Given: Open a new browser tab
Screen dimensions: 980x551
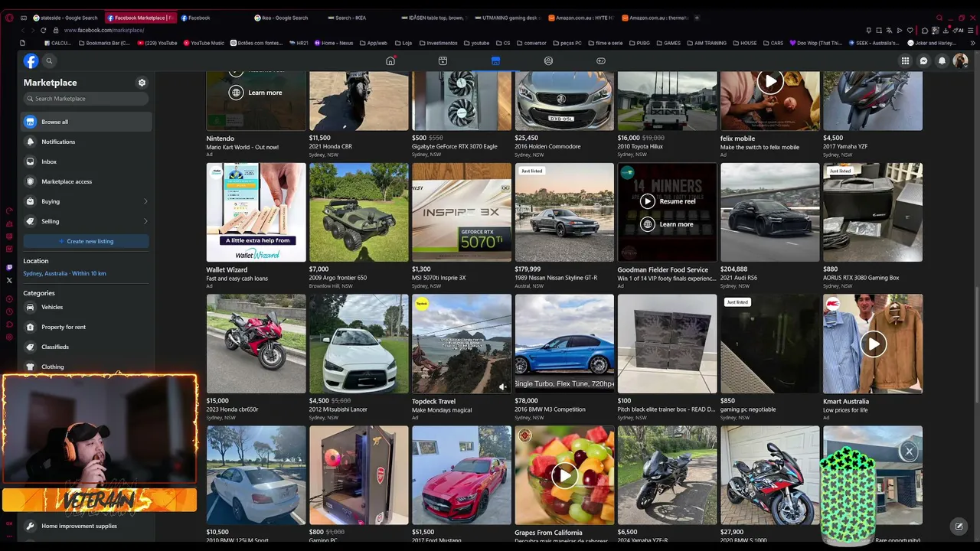Looking at the screenshot, I should [x=697, y=18].
